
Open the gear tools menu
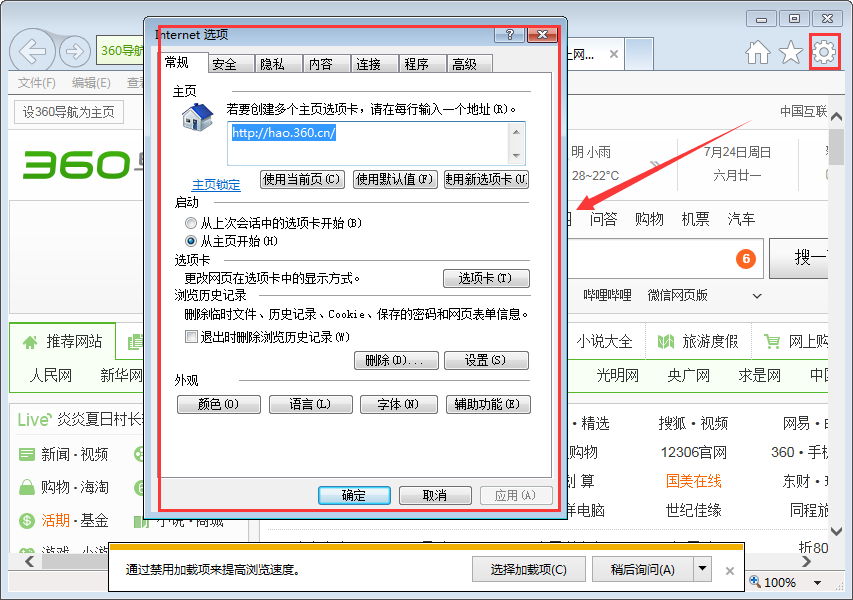[x=824, y=52]
